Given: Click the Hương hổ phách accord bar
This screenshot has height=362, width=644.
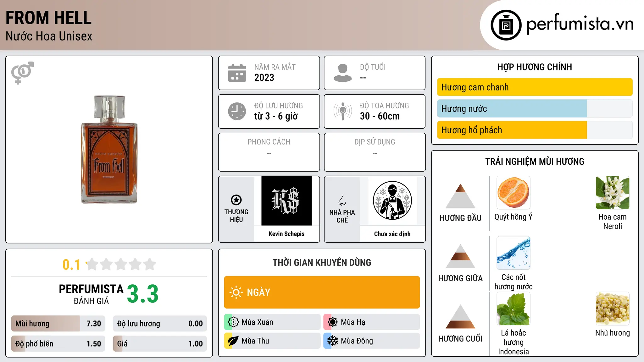Looking at the screenshot, I should coord(535,130).
